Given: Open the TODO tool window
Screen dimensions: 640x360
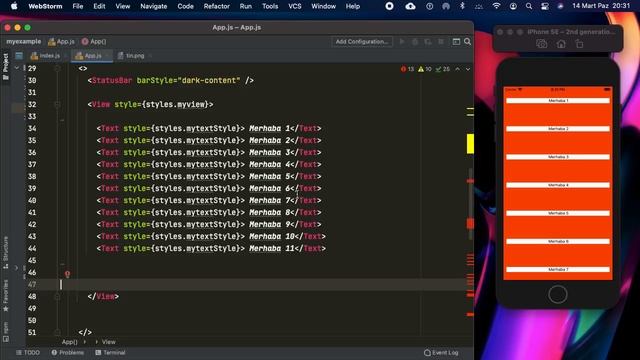Looking at the screenshot, I should (x=28, y=353).
